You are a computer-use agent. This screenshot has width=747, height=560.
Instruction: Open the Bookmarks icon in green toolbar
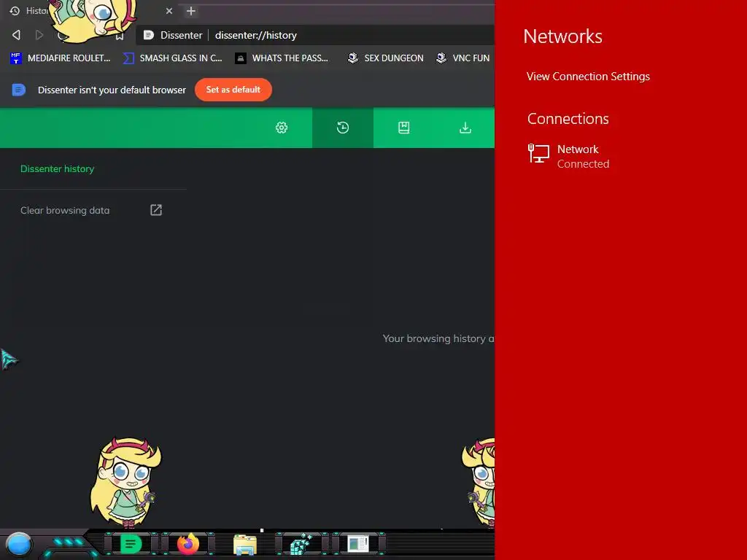tap(404, 128)
